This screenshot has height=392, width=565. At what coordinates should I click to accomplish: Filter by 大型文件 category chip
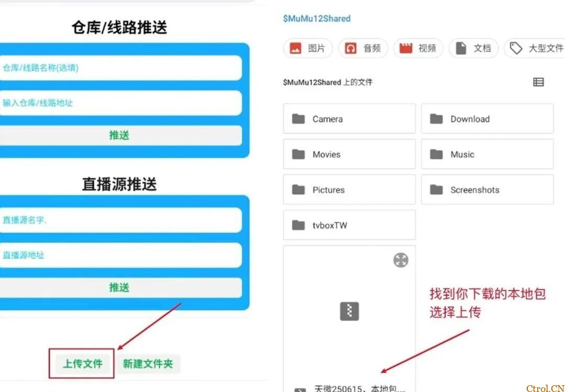pos(535,48)
